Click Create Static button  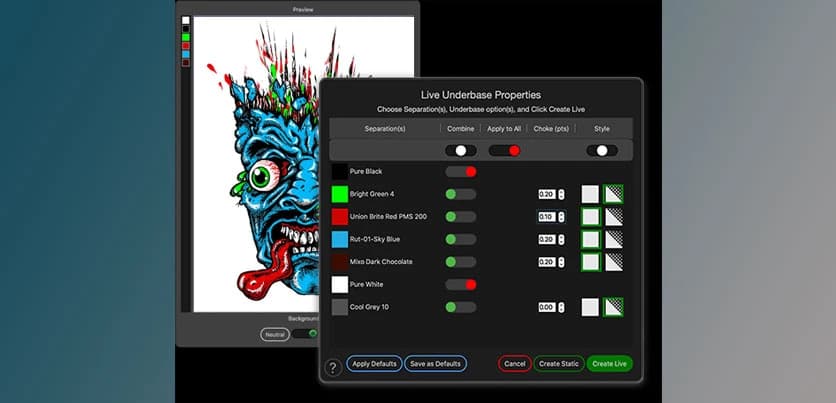[x=559, y=364]
